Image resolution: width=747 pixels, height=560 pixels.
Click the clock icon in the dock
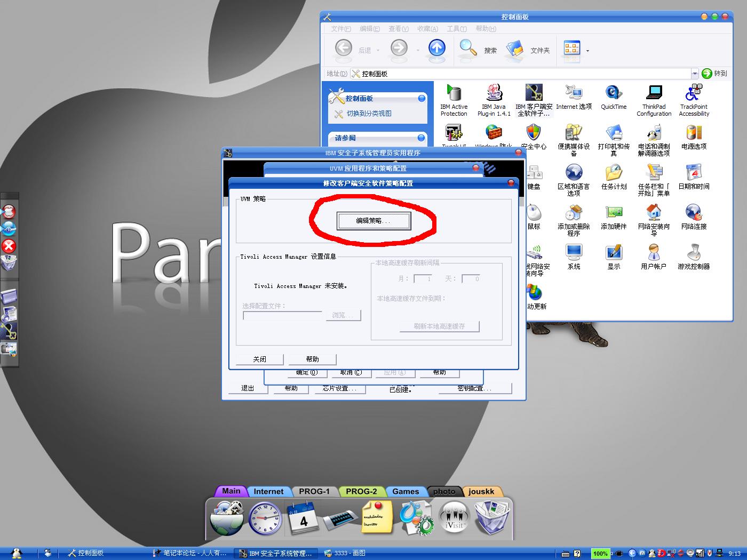(265, 518)
